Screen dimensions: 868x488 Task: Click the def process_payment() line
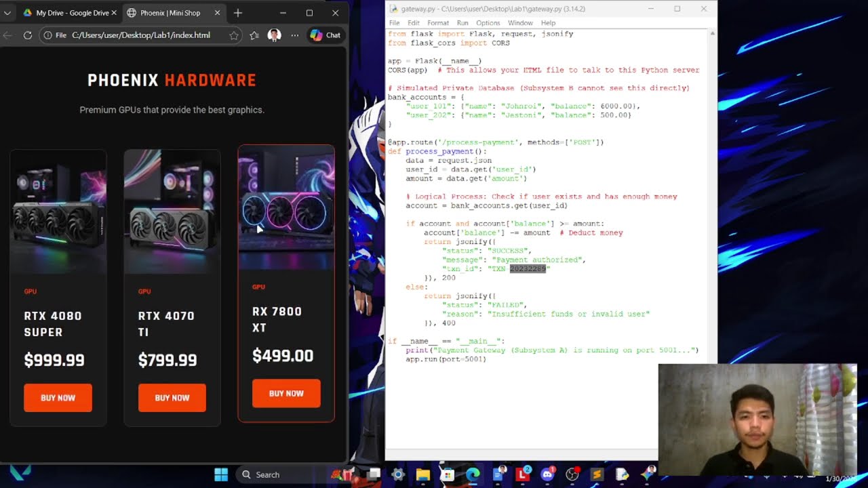click(437, 151)
